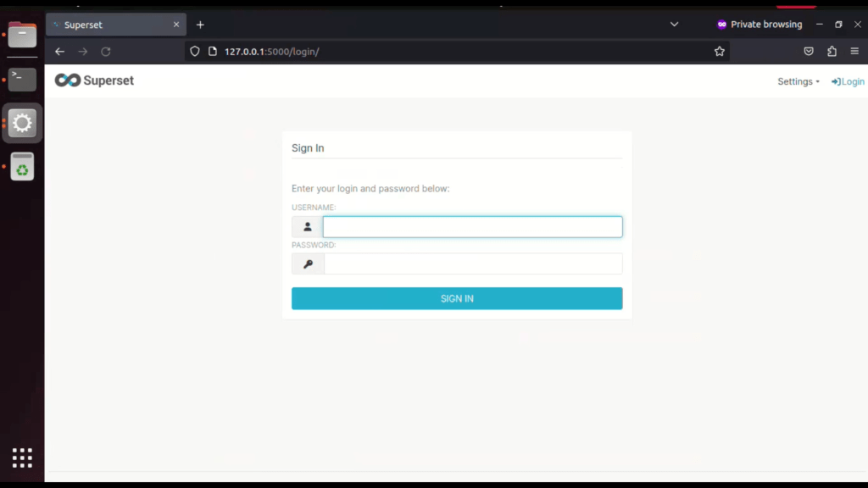Click the key icon beside password
This screenshot has height=488, width=868.
coord(308,264)
